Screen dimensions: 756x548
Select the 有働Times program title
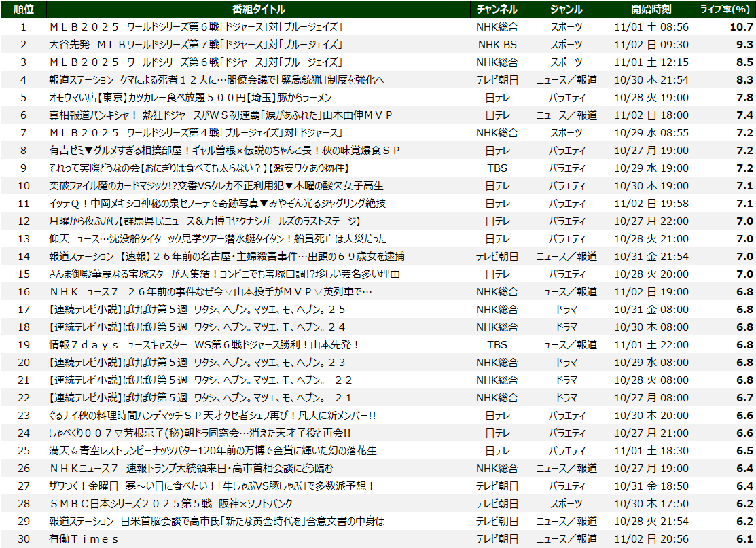(84, 539)
